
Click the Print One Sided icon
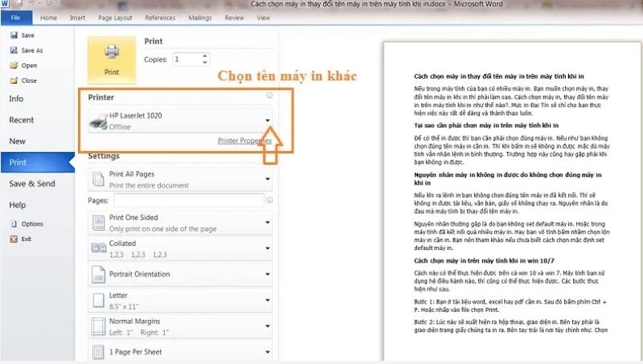pyautogui.click(x=98, y=223)
